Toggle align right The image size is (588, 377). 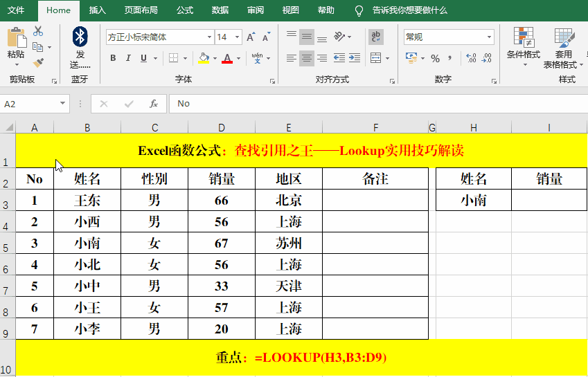322,58
